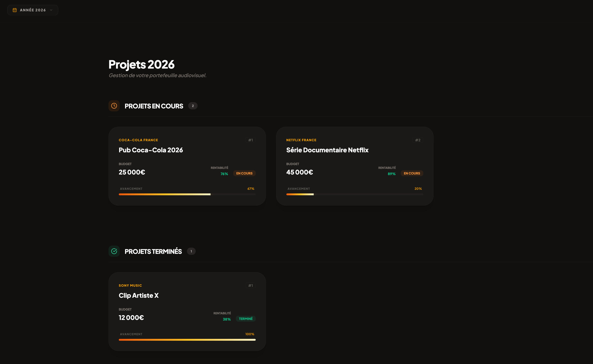The width and height of the screenshot is (593, 364).
Task: Open the Clip Artiste X project
Action: coord(139,295)
